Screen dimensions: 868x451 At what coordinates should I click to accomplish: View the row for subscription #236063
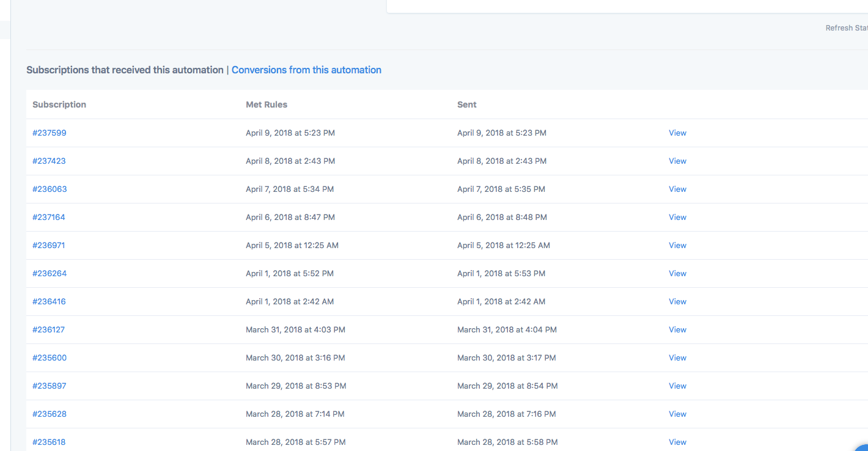[x=677, y=189]
